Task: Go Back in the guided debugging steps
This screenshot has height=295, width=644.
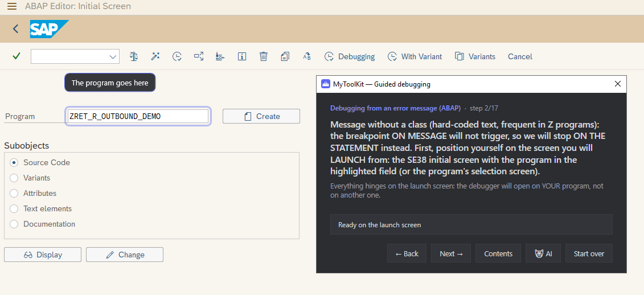Action: 407,253
